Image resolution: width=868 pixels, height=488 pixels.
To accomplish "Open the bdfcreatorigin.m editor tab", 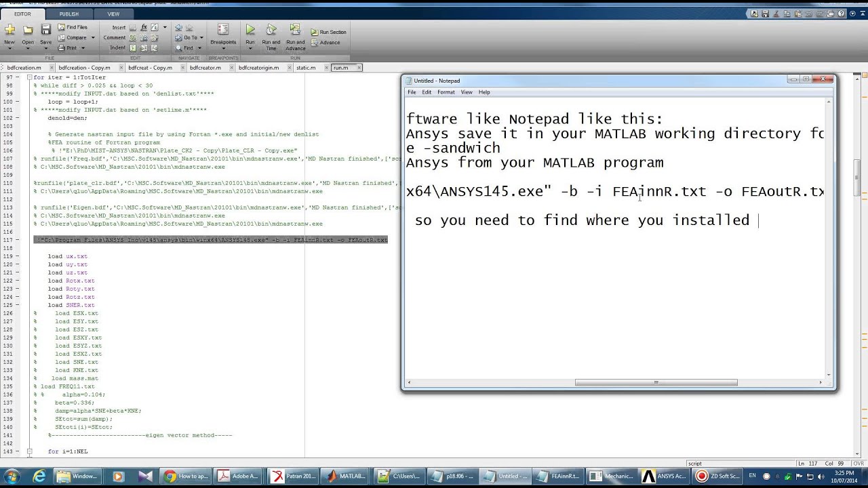I will point(258,68).
